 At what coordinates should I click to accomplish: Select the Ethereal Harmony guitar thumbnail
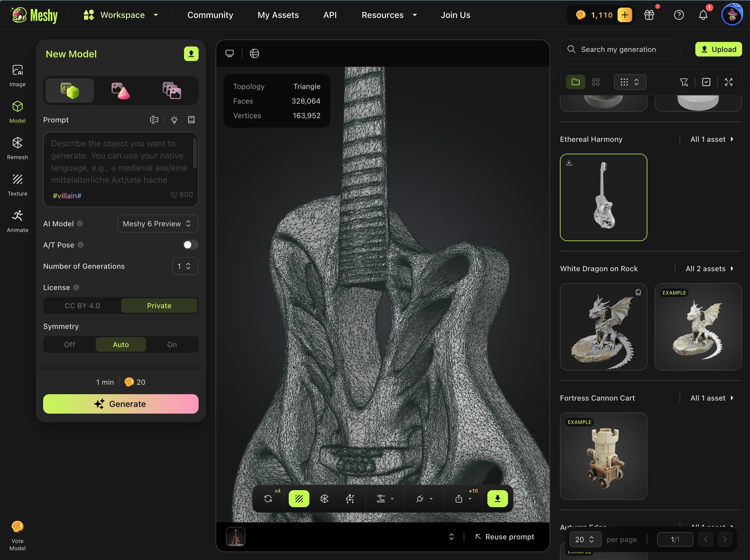point(603,197)
